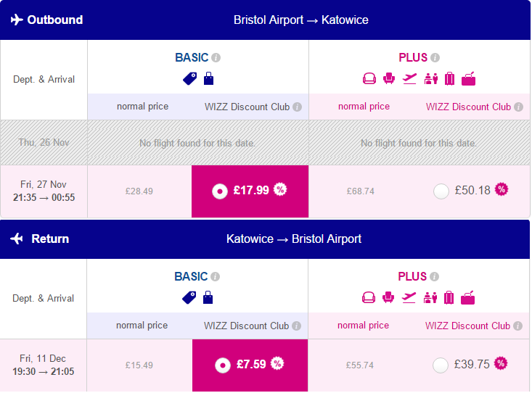The height and width of the screenshot is (393, 532).
Task: Click info icon by outbound BASIC WIZZ Discount Club
Action: click(298, 107)
